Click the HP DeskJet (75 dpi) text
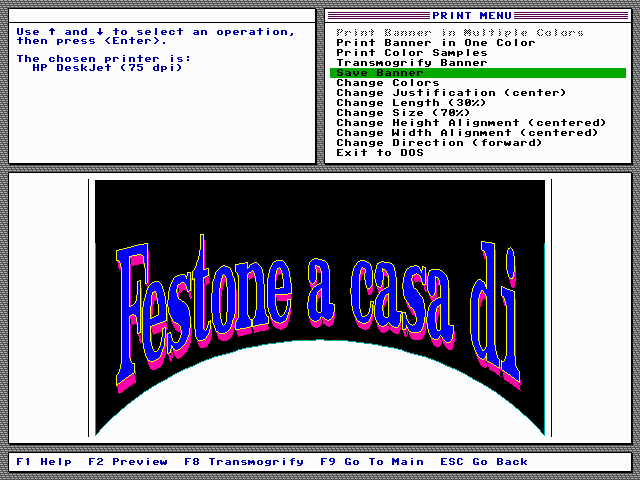 pyautogui.click(x=107, y=68)
